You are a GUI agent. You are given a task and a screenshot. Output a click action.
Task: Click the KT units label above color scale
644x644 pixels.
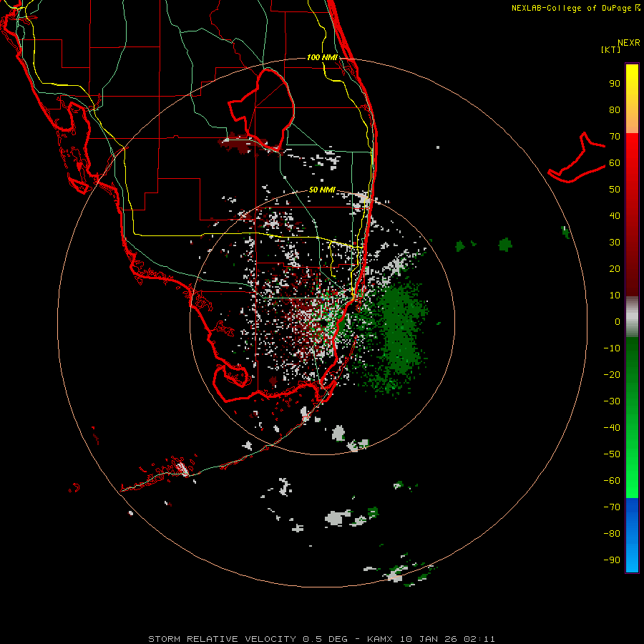coord(611,49)
